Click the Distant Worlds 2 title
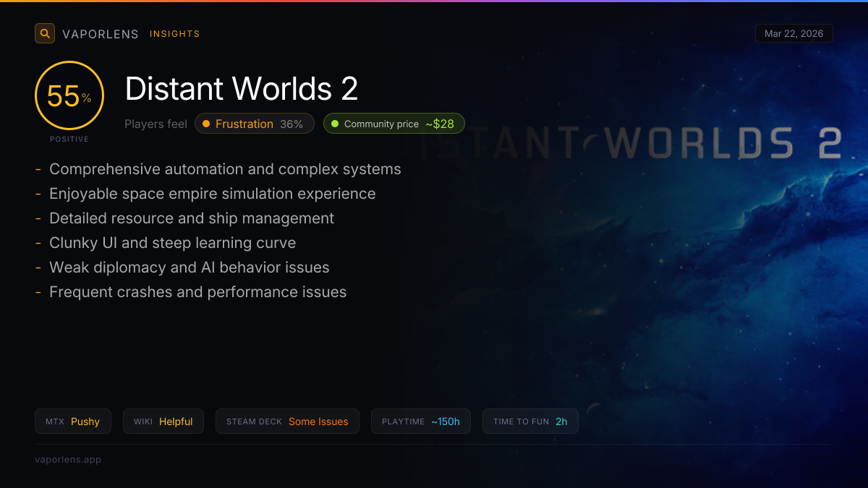 click(242, 89)
